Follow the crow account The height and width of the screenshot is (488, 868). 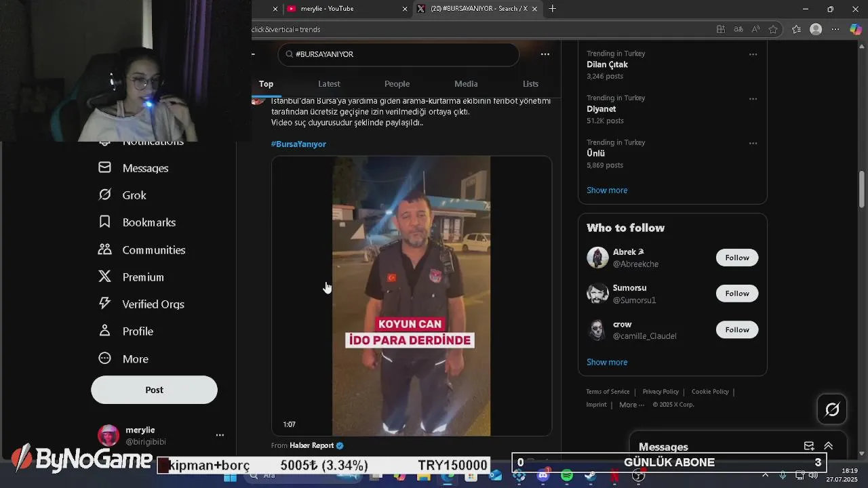(x=737, y=329)
